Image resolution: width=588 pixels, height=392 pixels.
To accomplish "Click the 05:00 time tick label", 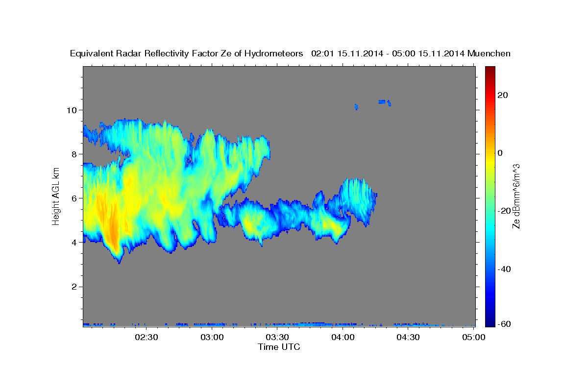I will coord(473,337).
